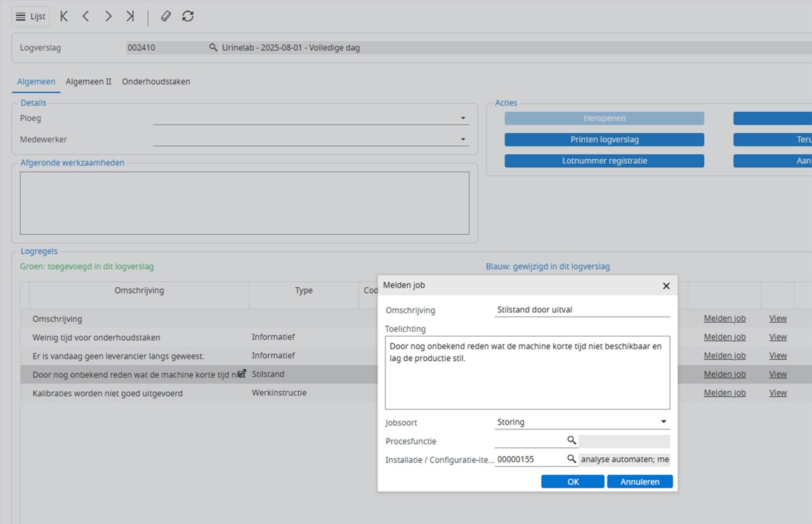
Task: Click the Afgeronde werkzaamheden text area
Action: tap(245, 203)
